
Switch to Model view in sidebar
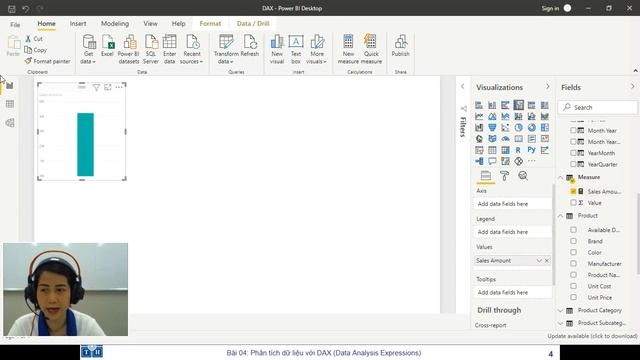click(x=10, y=122)
